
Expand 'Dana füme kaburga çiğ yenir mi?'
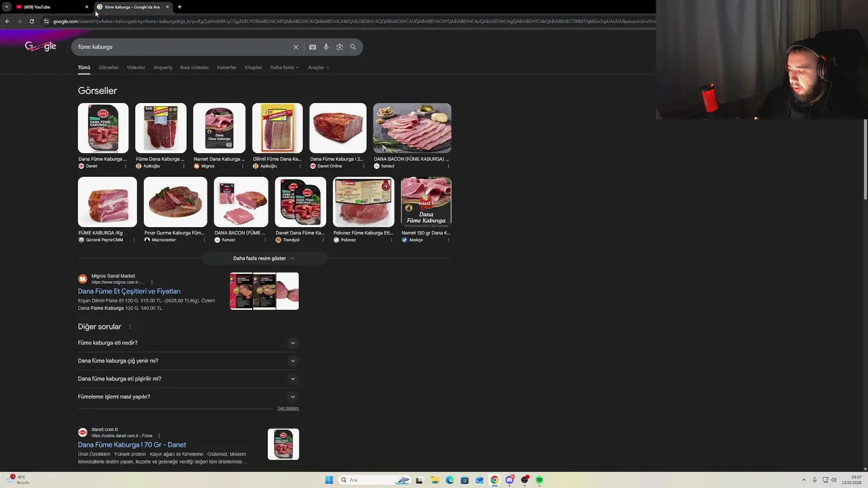pos(189,361)
